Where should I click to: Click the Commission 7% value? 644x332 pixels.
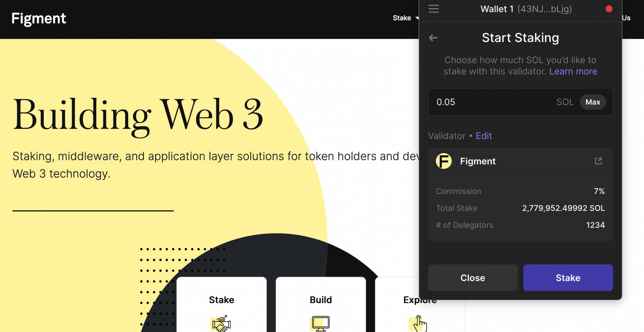[x=599, y=191]
